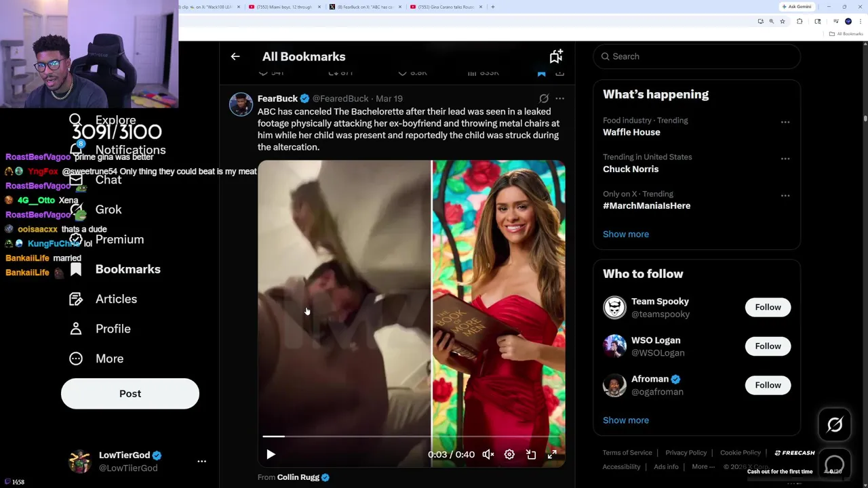The width and height of the screenshot is (868, 488).
Task: Switch to the Miami boys YouTube tab
Action: pyautogui.click(x=285, y=7)
